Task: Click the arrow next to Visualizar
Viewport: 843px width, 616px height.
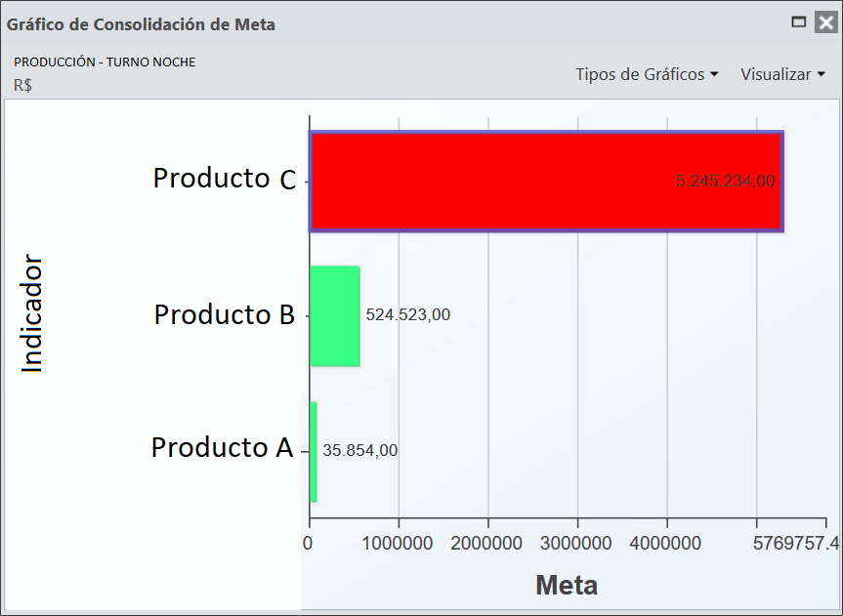Action: pyautogui.click(x=821, y=74)
